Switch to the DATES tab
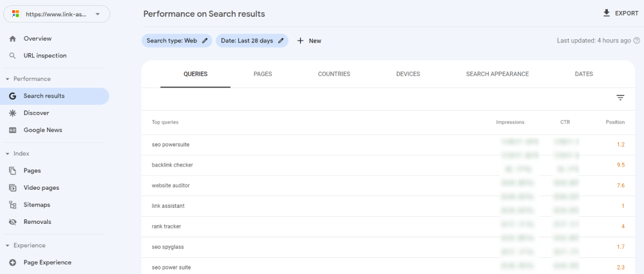This screenshot has width=644, height=274. 584,74
